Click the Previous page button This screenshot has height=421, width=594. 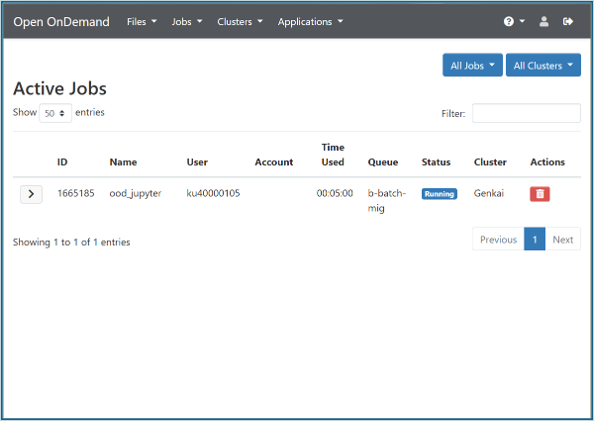[x=498, y=239]
